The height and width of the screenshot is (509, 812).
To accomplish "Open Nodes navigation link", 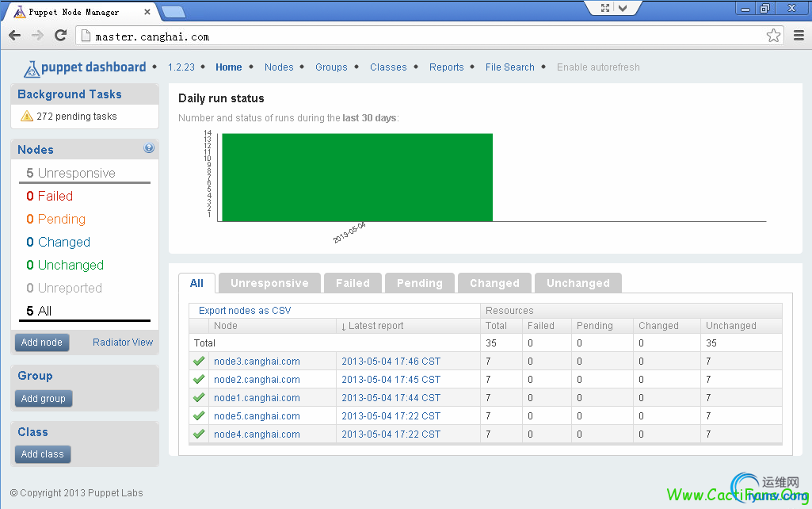I will coord(279,67).
